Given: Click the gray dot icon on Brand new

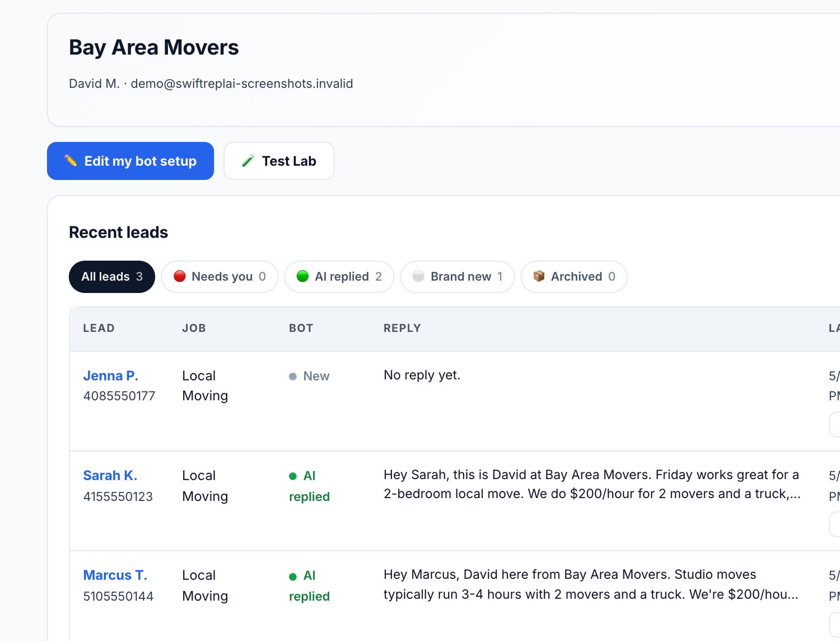Looking at the screenshot, I should click(418, 276).
